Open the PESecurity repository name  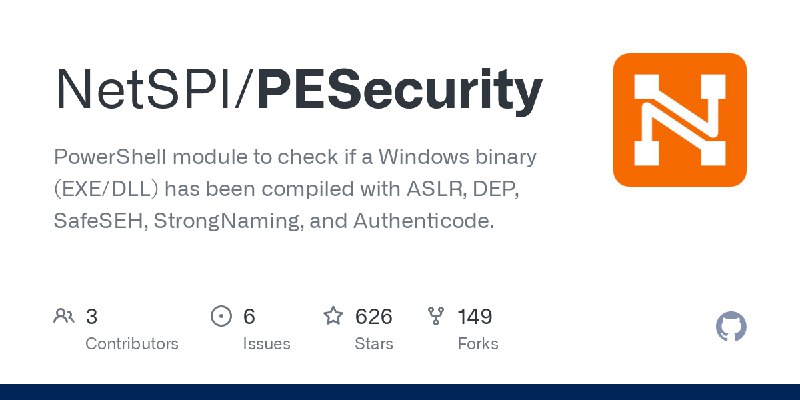[x=399, y=92]
